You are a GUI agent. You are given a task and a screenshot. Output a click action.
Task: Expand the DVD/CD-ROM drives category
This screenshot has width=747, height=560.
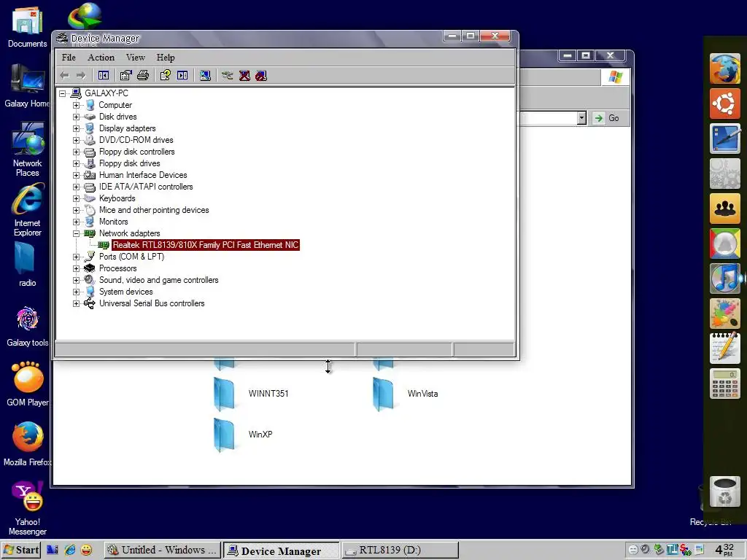76,140
